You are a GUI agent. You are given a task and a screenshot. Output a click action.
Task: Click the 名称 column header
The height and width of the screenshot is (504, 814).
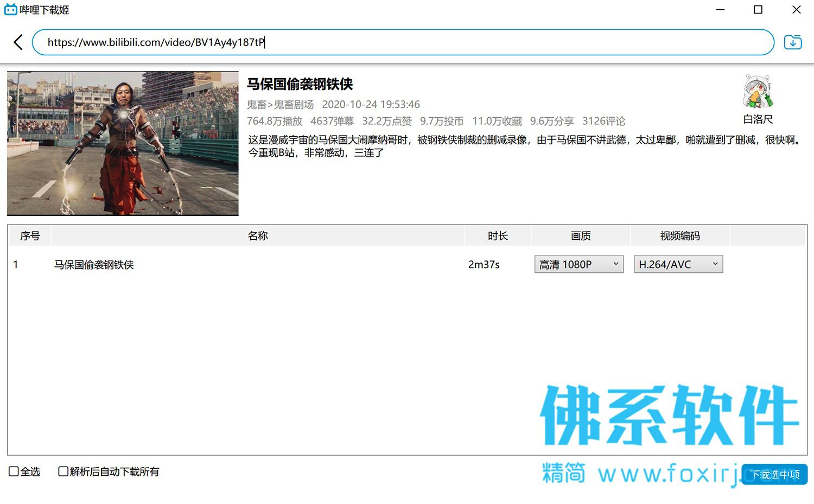(258, 236)
